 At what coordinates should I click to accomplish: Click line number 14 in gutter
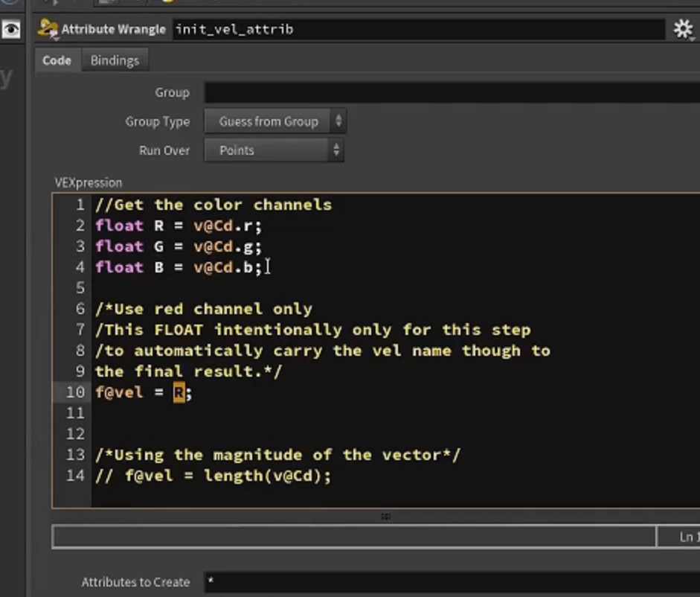coord(75,476)
